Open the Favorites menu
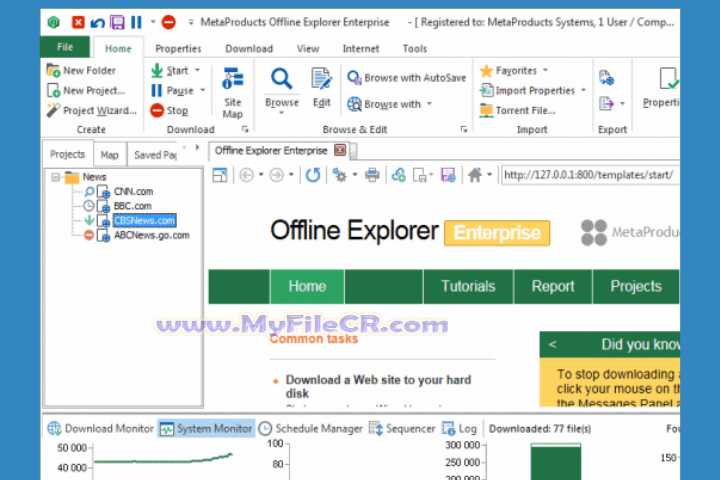The image size is (720, 480). [513, 70]
